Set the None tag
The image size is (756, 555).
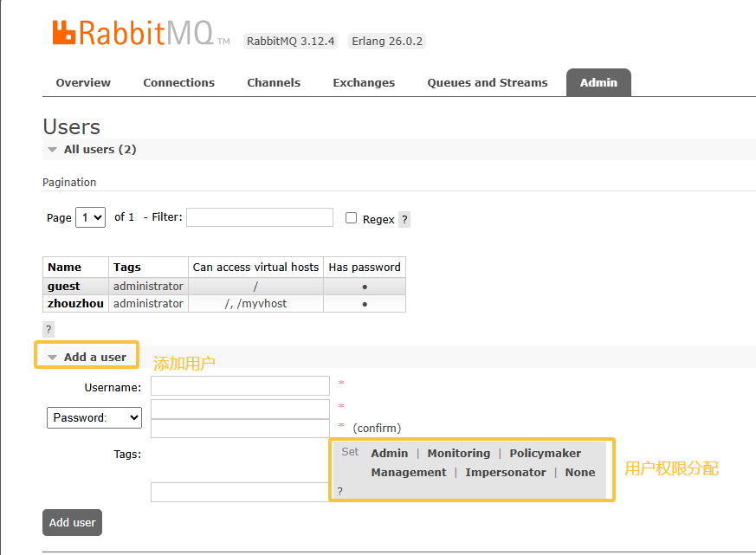click(580, 473)
